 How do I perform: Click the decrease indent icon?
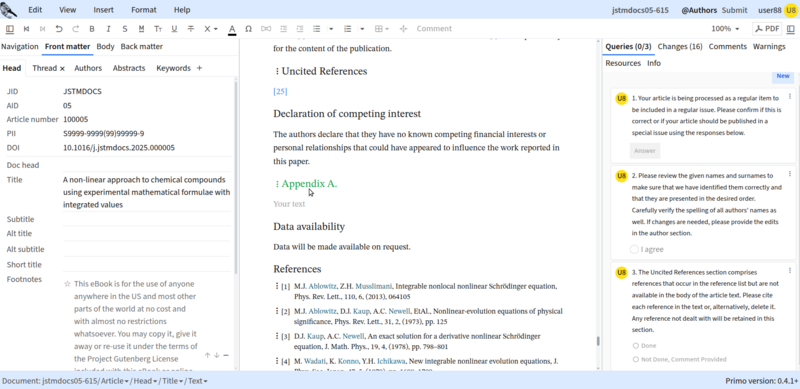(284, 29)
